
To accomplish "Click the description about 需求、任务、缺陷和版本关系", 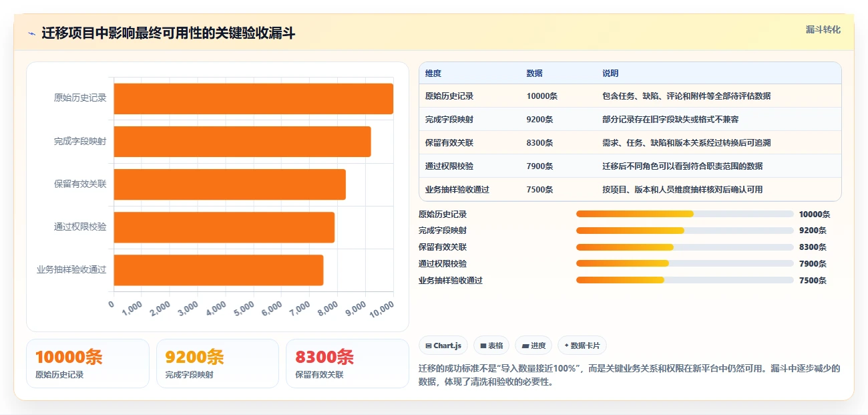I will tap(687, 143).
